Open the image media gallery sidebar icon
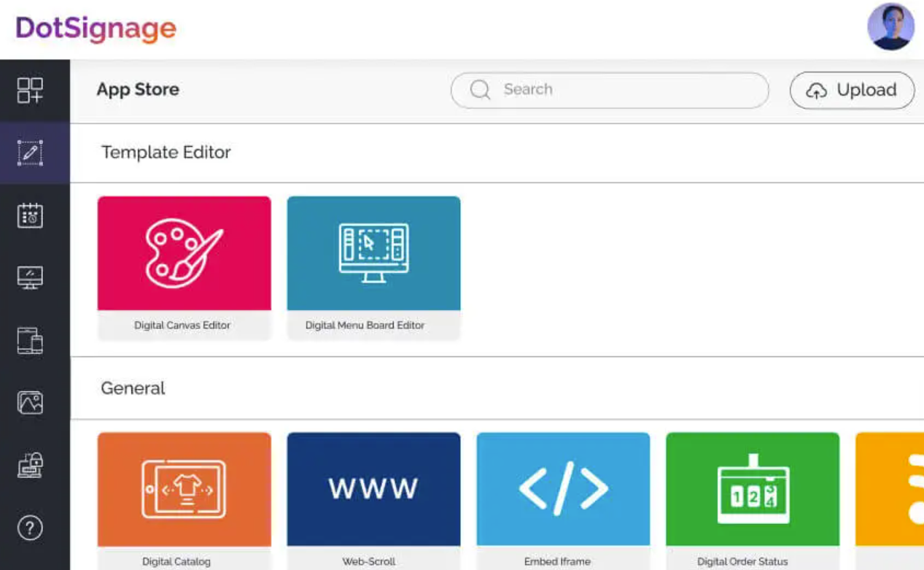The image size is (924, 570). 30,402
